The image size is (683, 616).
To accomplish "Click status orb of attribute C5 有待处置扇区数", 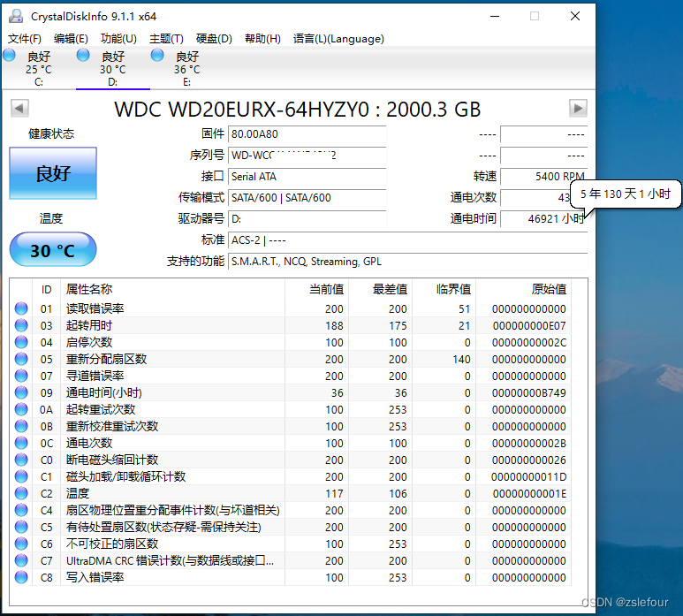I will point(21,527).
